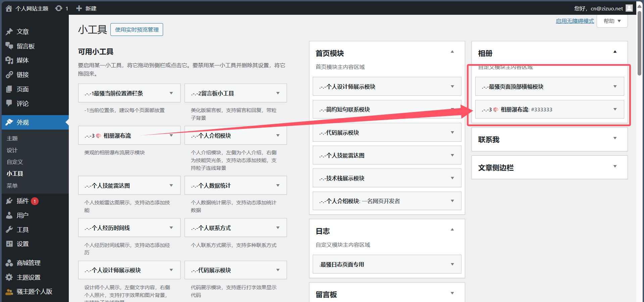Collapse the 首页模块 widget area

(452, 52)
